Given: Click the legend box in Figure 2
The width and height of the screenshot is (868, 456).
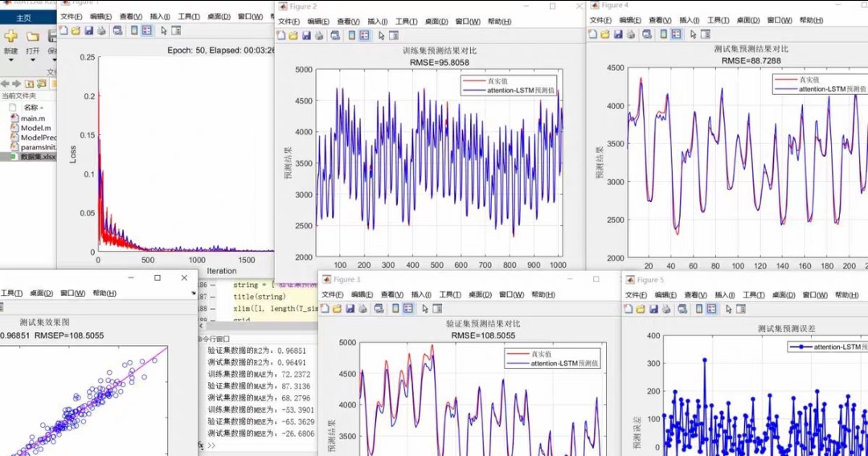Looking at the screenshot, I should point(509,85).
